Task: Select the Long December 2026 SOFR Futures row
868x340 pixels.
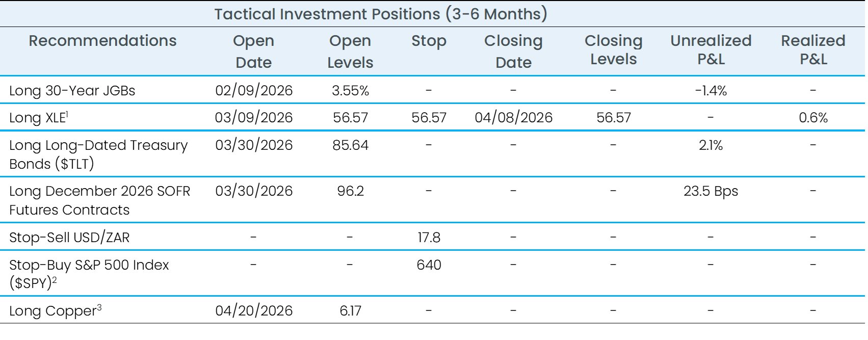Action: (99, 200)
